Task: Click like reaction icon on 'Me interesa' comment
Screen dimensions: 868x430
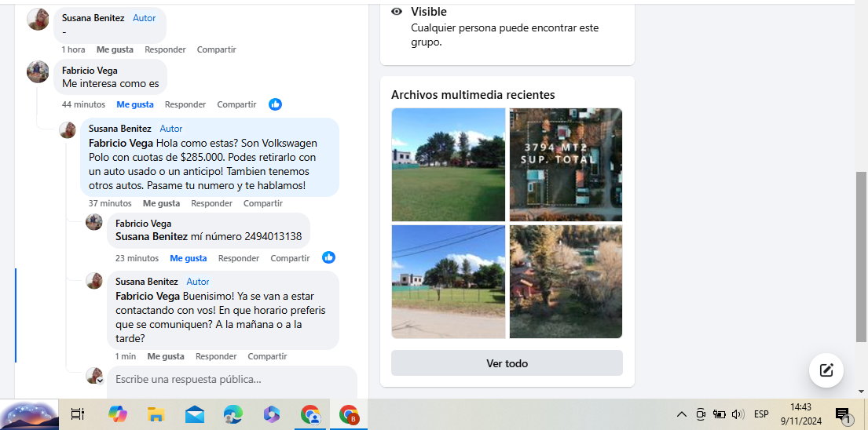Action: pos(275,104)
